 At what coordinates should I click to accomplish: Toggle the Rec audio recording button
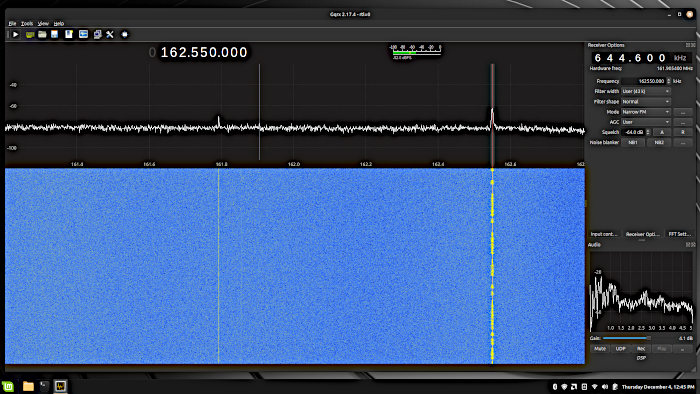pos(641,349)
